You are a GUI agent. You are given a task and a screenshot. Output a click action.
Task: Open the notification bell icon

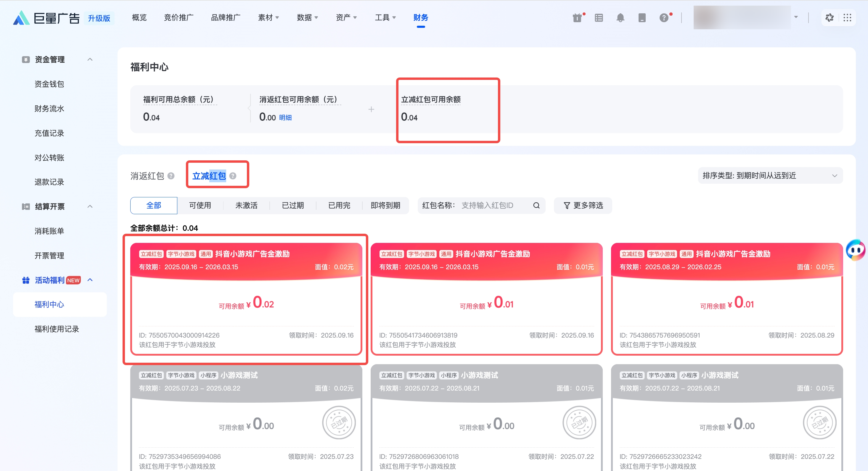coord(620,17)
